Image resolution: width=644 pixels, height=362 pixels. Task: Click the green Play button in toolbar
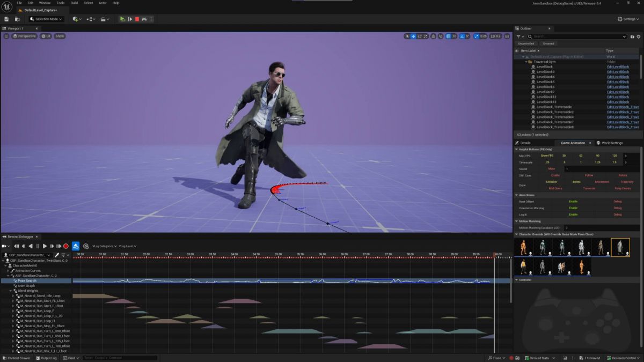point(122,19)
